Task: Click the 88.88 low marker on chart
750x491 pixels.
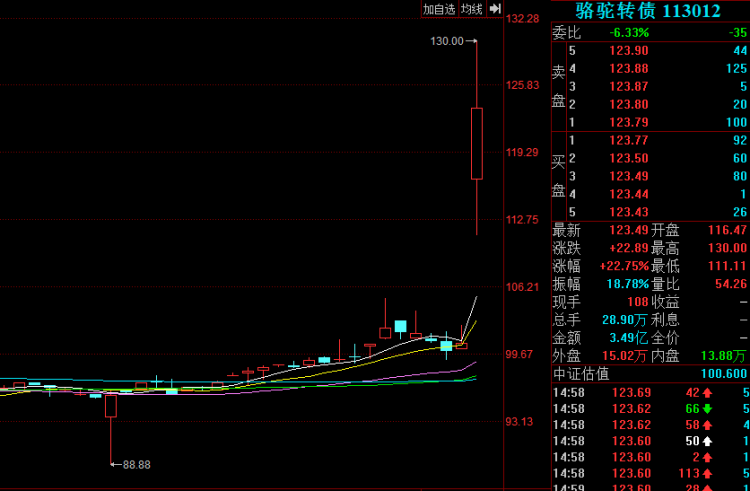Action: tap(131, 464)
